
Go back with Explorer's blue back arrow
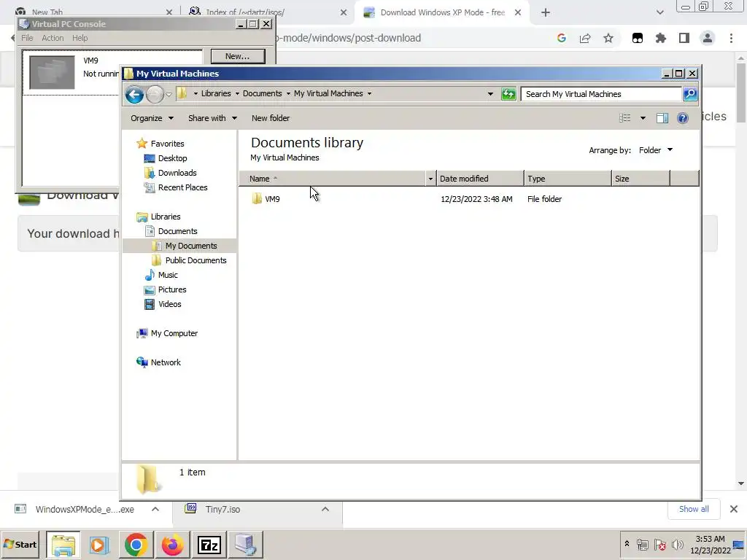(x=134, y=95)
